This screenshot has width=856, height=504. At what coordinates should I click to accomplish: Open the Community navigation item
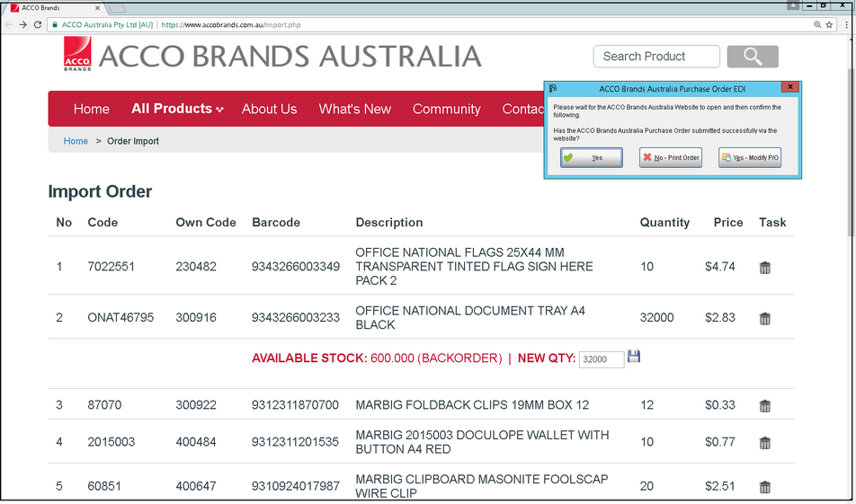446,109
